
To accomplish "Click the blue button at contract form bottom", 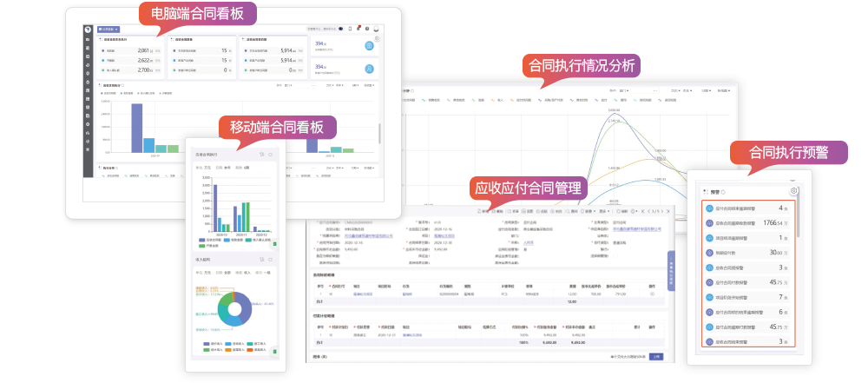I will coord(656,356).
